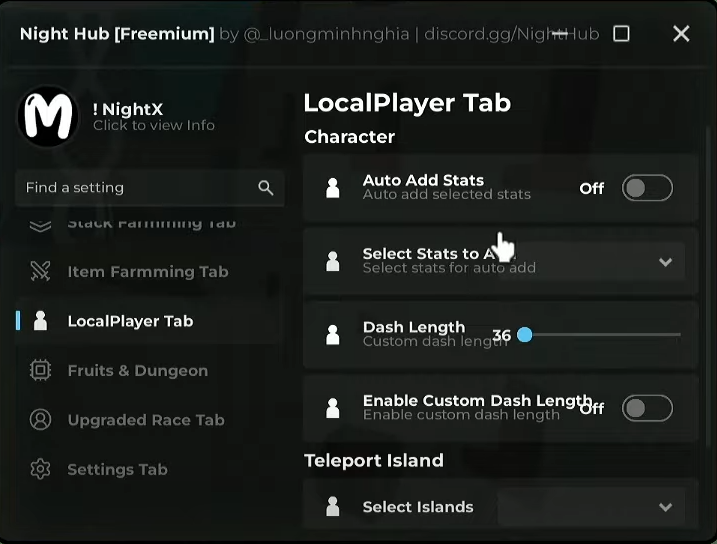
Task: Click the Settings Tab gear icon
Action: click(40, 469)
